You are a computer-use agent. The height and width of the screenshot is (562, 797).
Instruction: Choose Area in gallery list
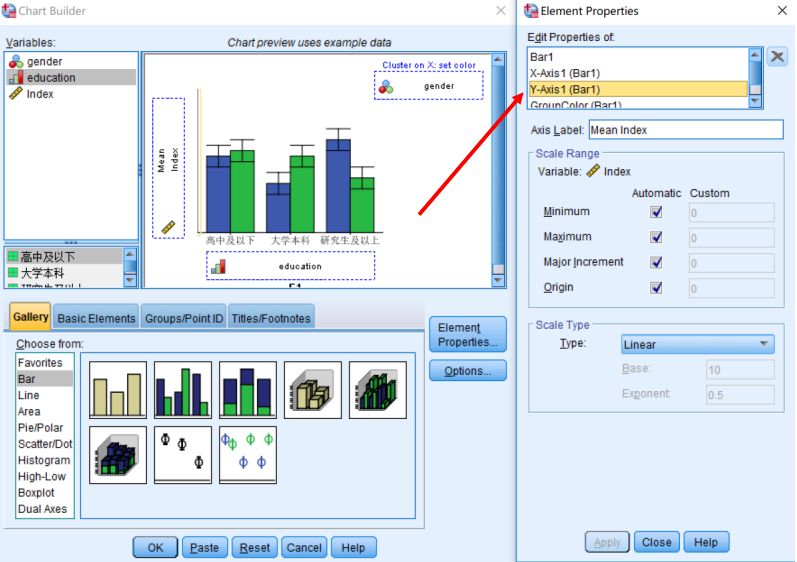45,412
